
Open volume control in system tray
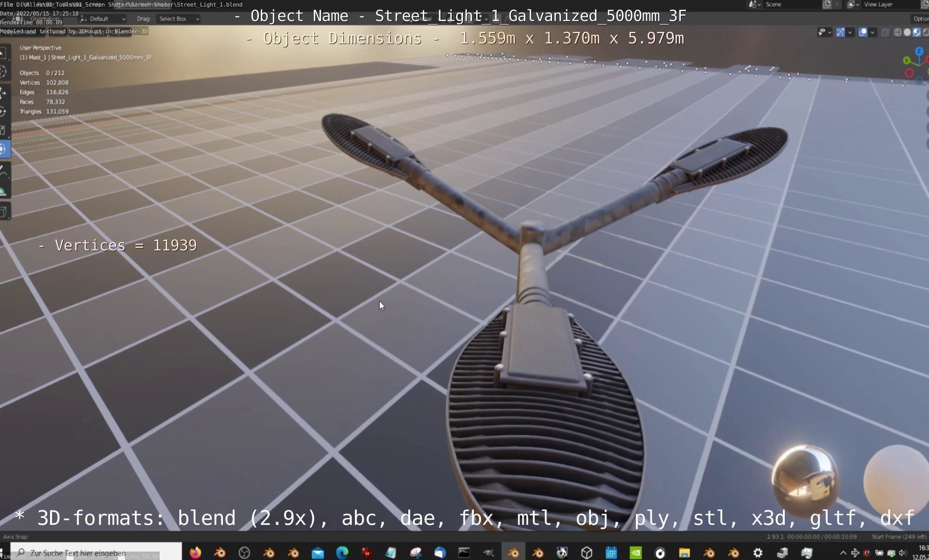point(902,553)
